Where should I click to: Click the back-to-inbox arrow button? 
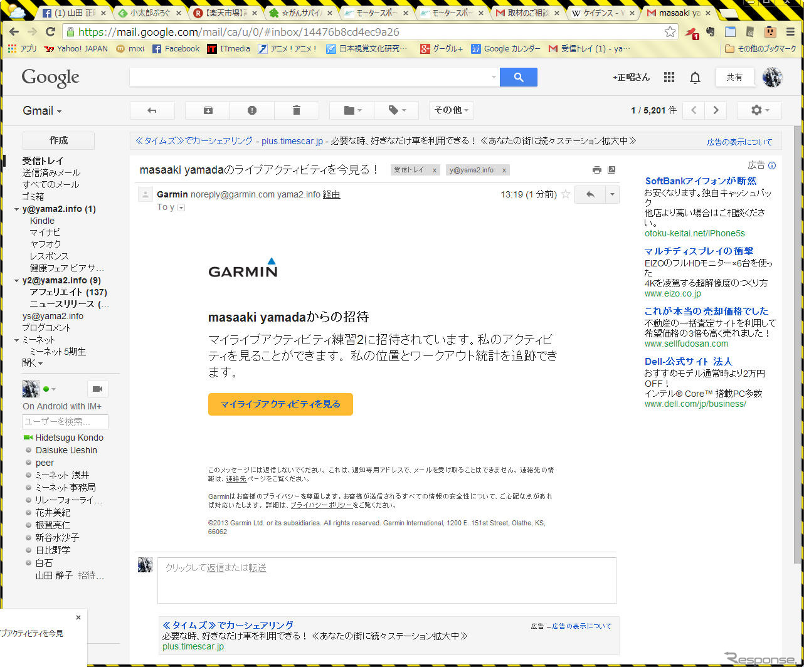point(152,110)
